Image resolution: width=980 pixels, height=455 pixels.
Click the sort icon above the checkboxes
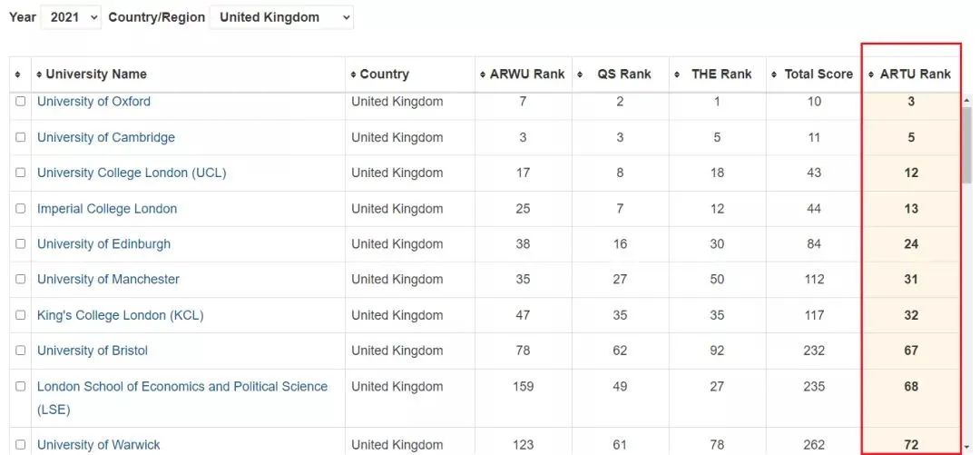pos(17,74)
